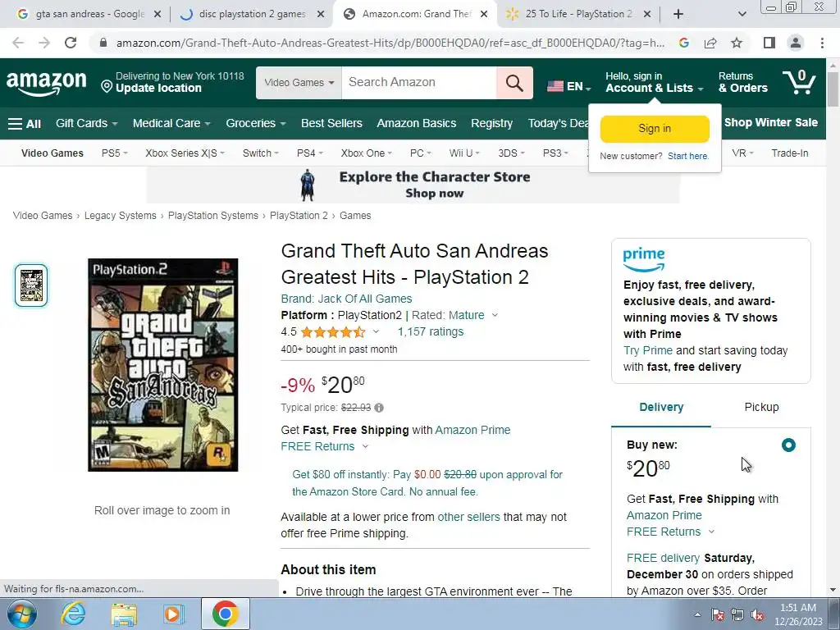Click the Search Amazon input field
This screenshot has height=630, width=840.
[x=419, y=83]
